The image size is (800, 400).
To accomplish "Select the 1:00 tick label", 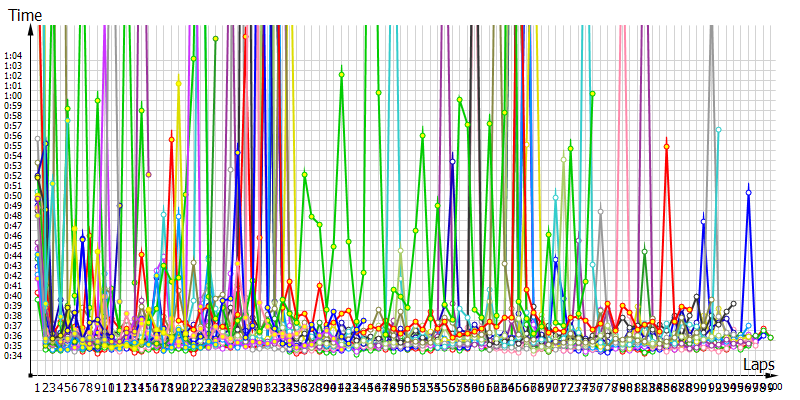I will (x=13, y=96).
